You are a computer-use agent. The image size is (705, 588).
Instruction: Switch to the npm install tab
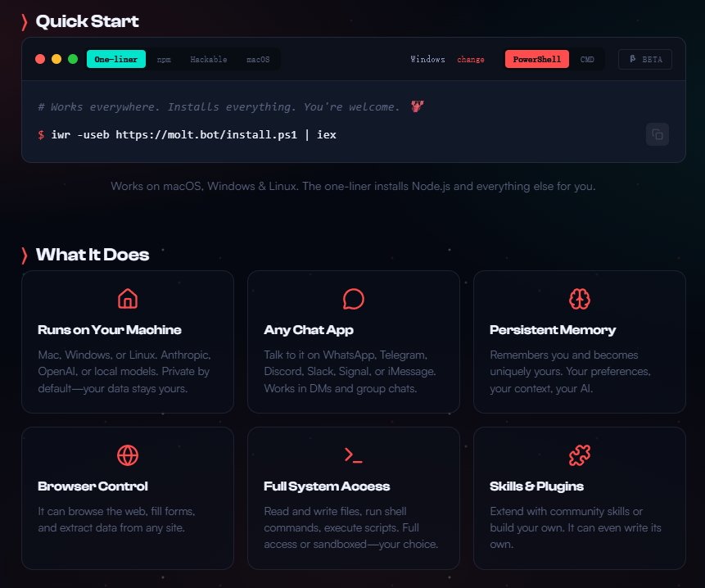(x=164, y=59)
